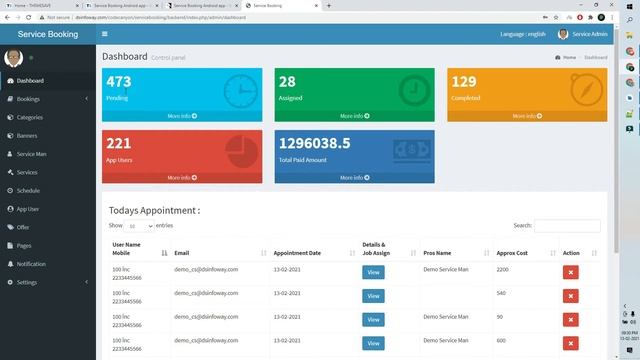Screen dimensions: 640x360
Task: Open the browser extensions puzzle icon
Action: 590,18
